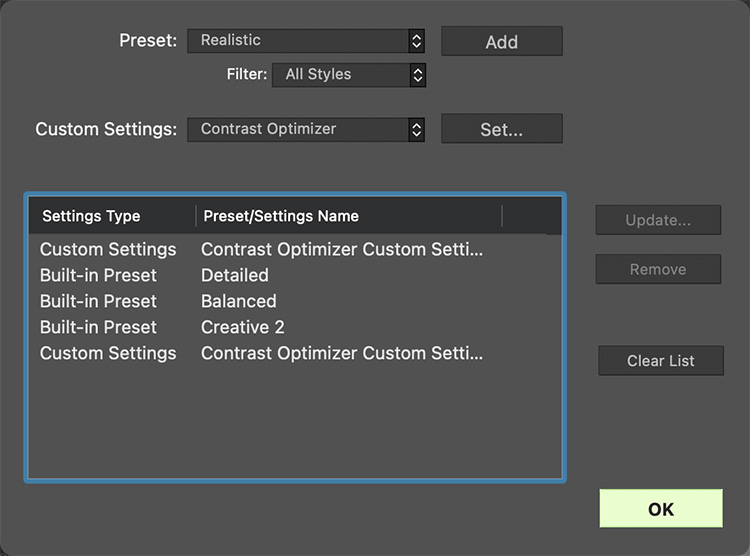The height and width of the screenshot is (556, 750).
Task: Sort by the Settings Type column header
Action: [112, 216]
